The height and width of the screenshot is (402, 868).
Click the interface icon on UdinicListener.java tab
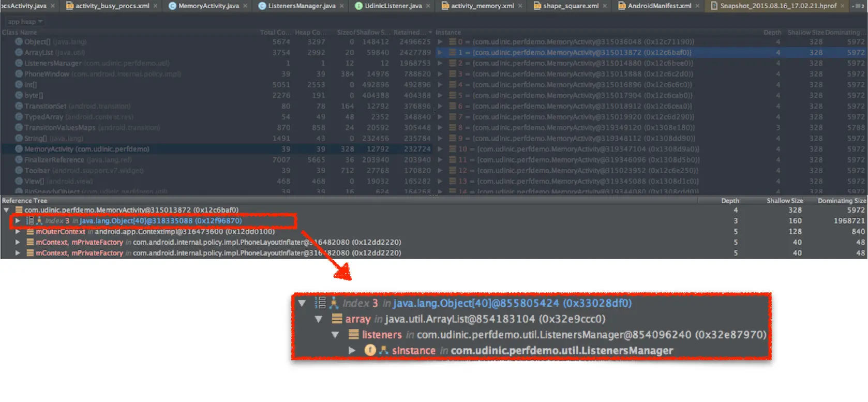tap(358, 6)
